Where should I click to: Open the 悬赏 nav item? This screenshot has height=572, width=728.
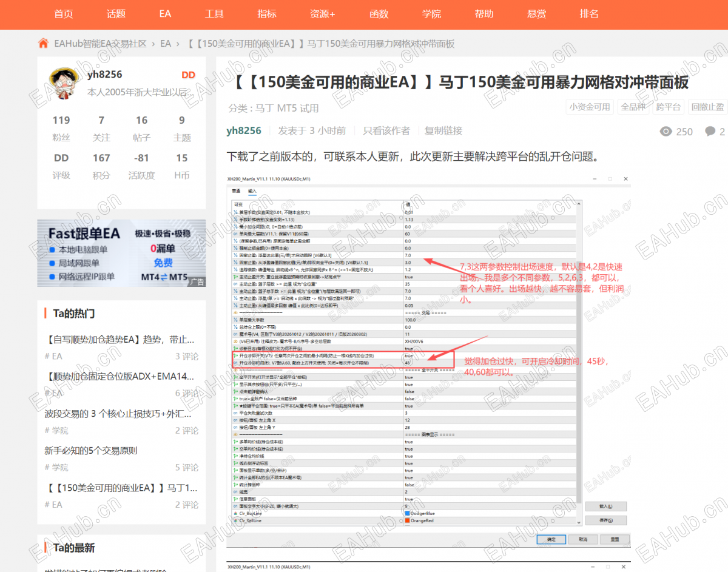pos(536,13)
